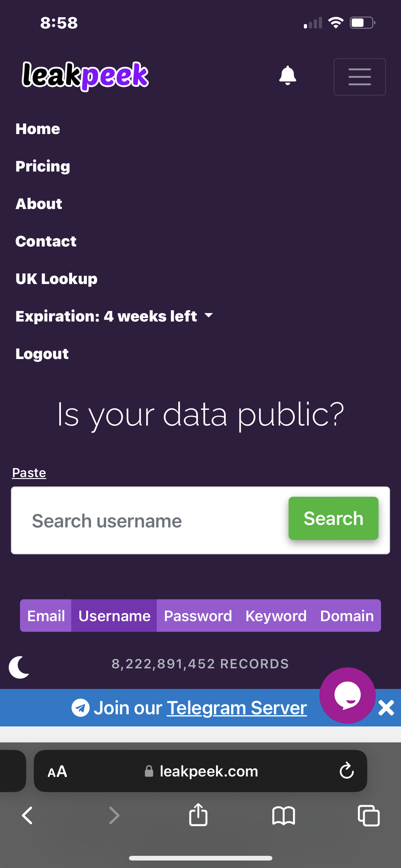Choose the Domain search type

(347, 616)
